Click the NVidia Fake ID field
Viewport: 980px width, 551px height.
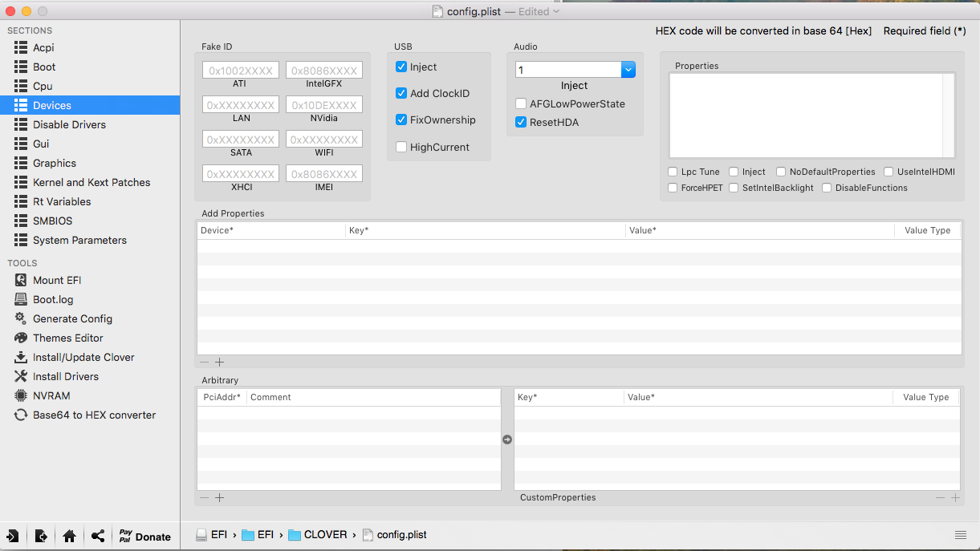[x=324, y=104]
